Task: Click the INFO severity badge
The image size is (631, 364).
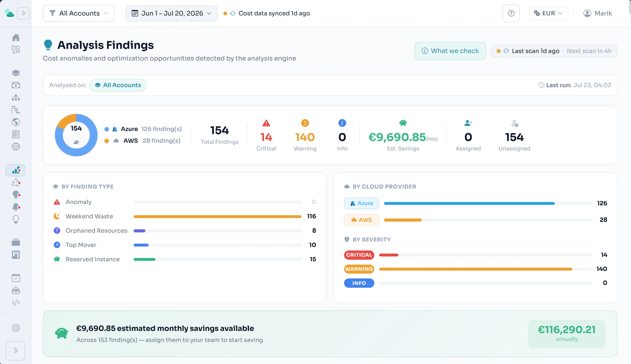Action: (359, 283)
